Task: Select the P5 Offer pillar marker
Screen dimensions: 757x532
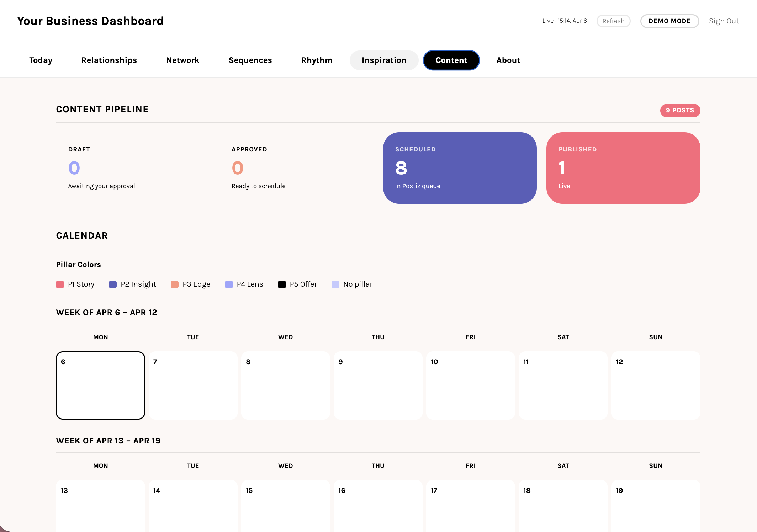Action: 282,284
